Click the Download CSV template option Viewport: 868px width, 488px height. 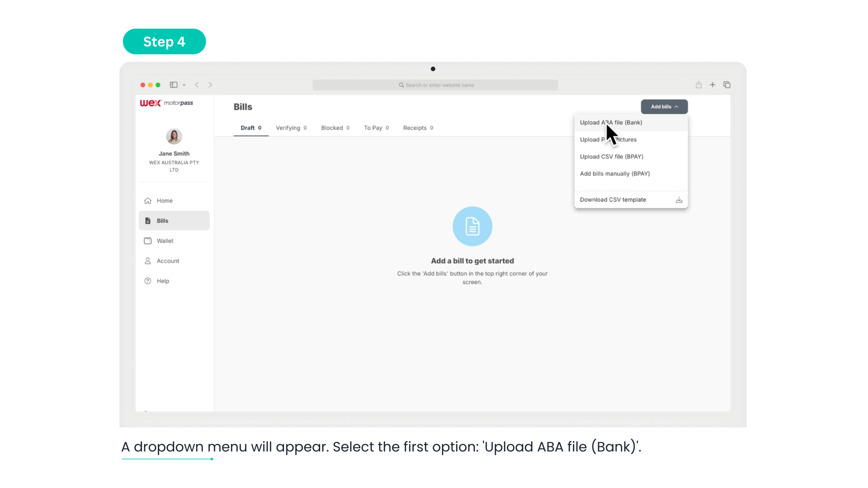[613, 200]
